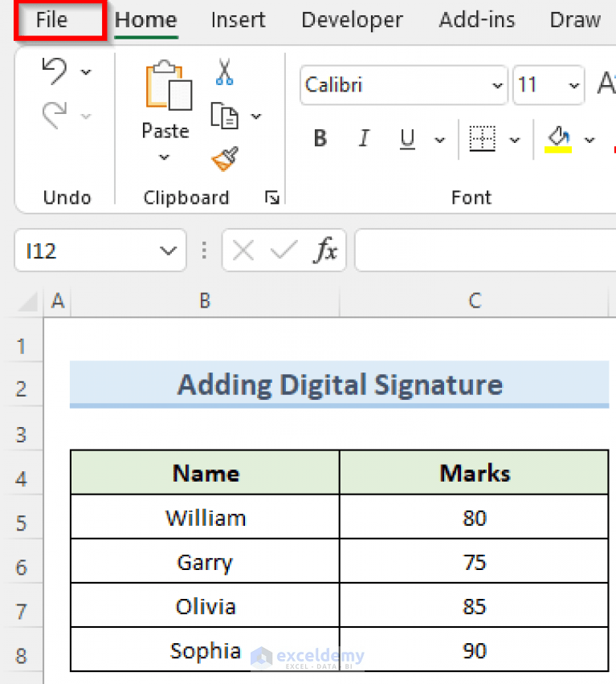The height and width of the screenshot is (684, 616).
Task: Click the Borders icon
Action: pyautogui.click(x=482, y=139)
